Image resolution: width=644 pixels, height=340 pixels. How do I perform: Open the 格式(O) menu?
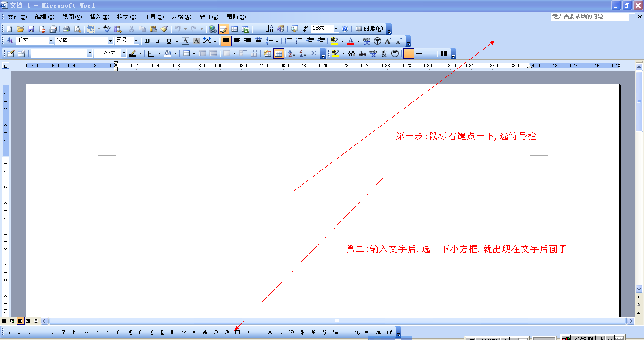tap(127, 17)
